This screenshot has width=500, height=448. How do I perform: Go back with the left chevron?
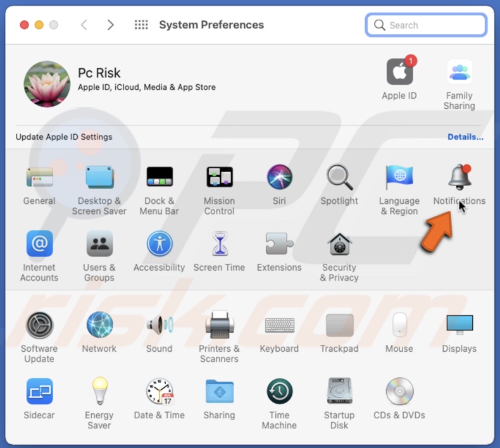84,25
